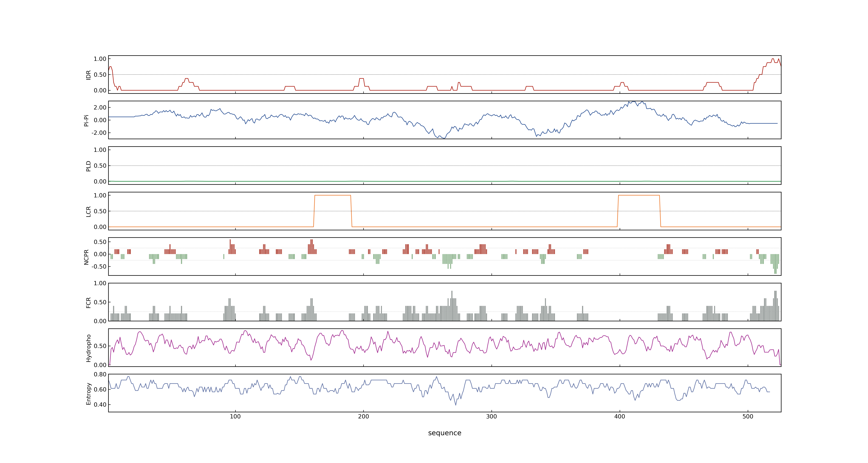Click the NCPR axis label
This screenshot has height=463, width=868.
[86, 257]
